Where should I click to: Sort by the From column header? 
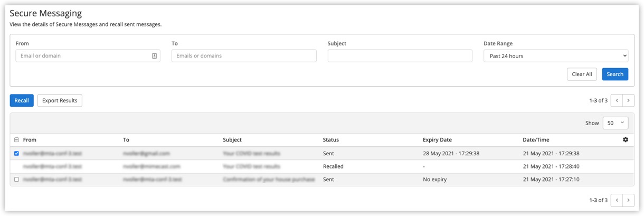(x=30, y=140)
